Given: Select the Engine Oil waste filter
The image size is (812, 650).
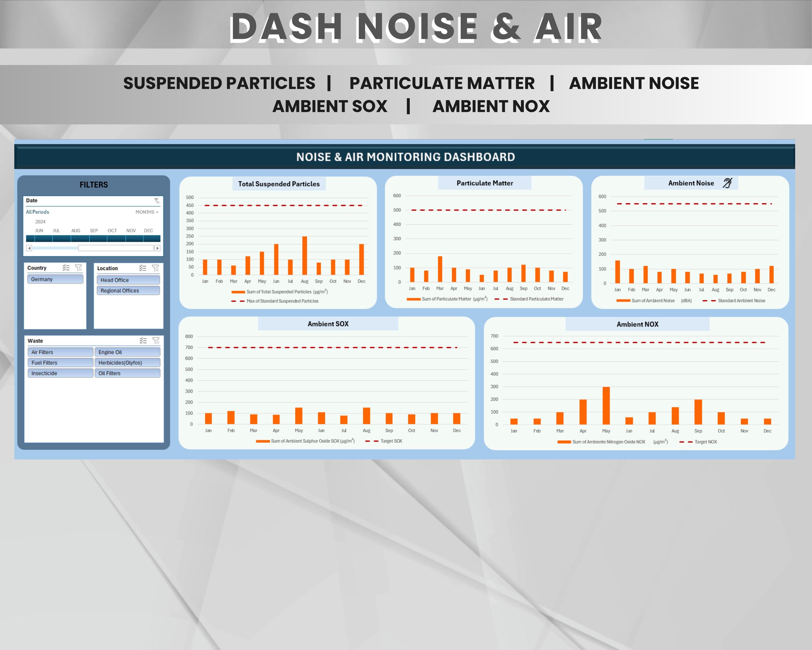Looking at the screenshot, I should 128,352.
